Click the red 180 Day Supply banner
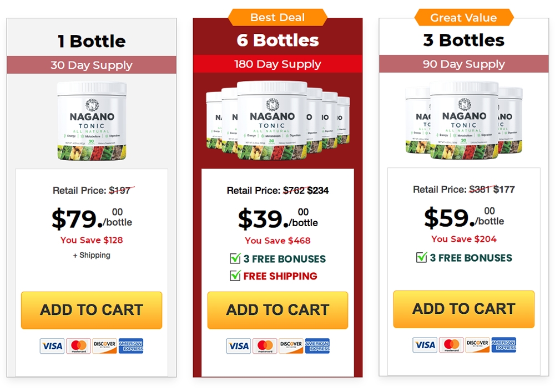555x392 pixels. (x=277, y=64)
